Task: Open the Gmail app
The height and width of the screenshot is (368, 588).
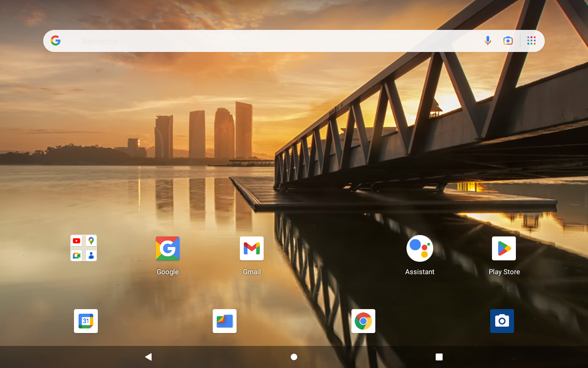Action: pos(252,248)
